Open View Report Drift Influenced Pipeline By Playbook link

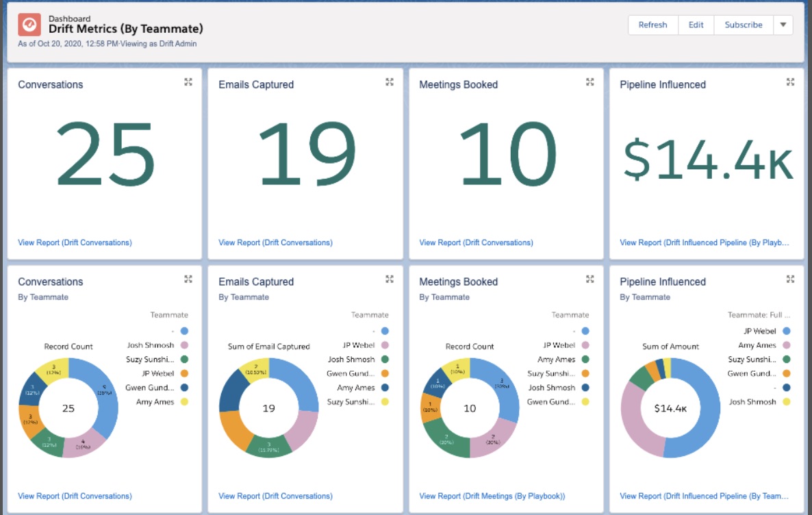[x=705, y=242]
